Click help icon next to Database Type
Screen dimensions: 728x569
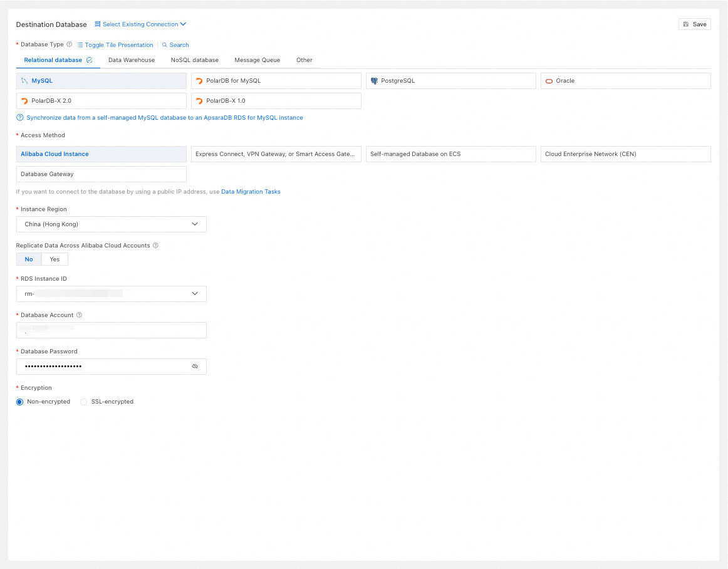(69, 44)
